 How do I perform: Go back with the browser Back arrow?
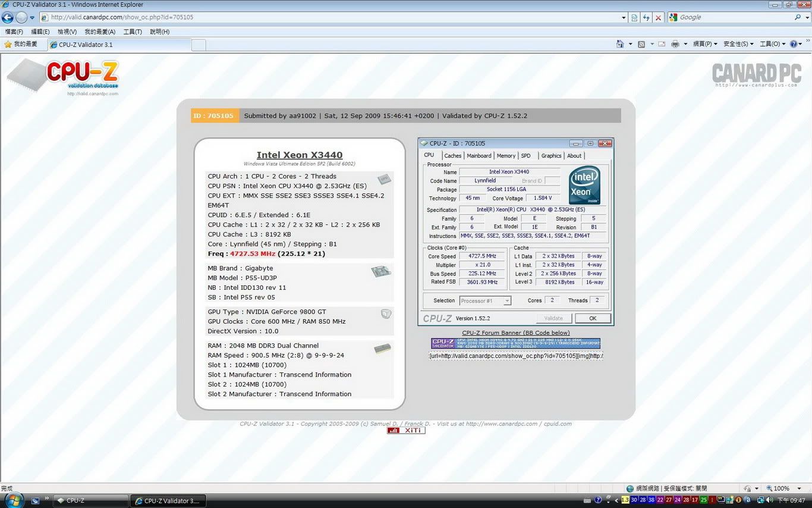(x=8, y=17)
